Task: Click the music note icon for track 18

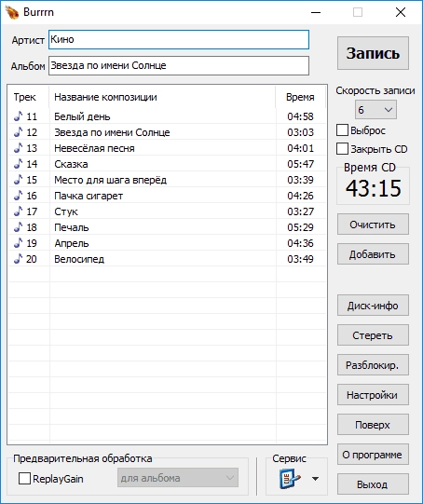Action: tap(19, 227)
